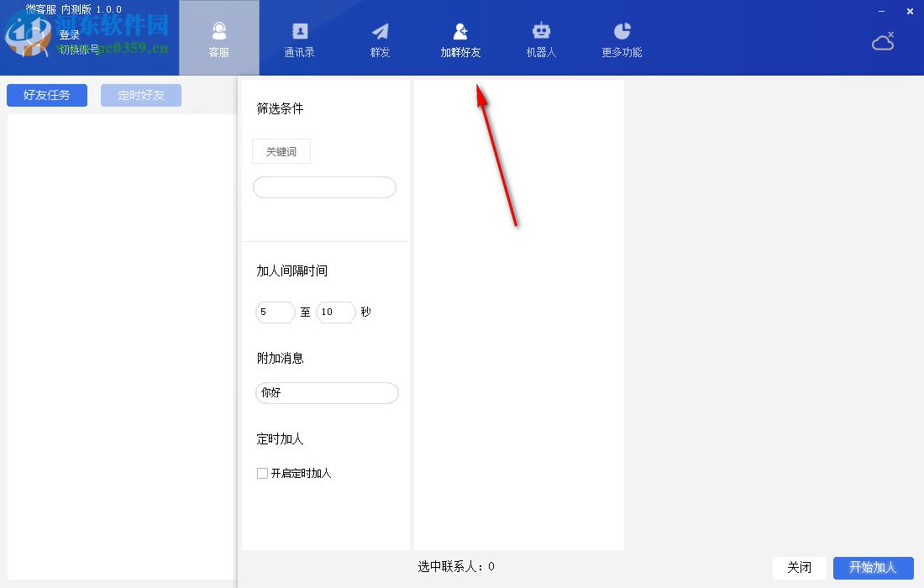Open the 机器人 robot tab
924x588 pixels.
tap(541, 39)
